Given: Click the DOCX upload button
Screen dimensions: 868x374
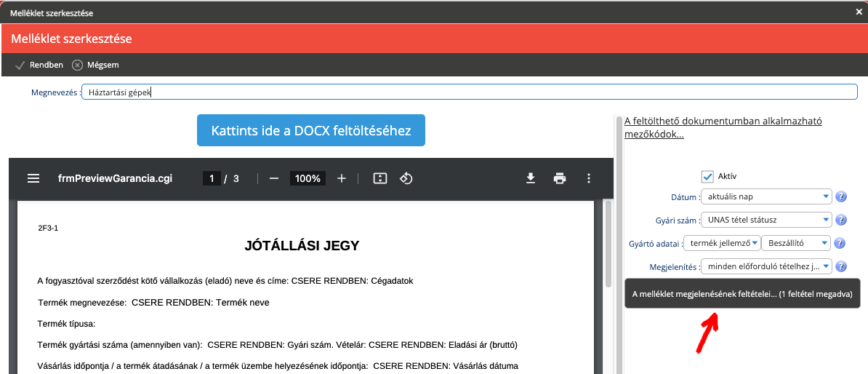Looking at the screenshot, I should [311, 131].
